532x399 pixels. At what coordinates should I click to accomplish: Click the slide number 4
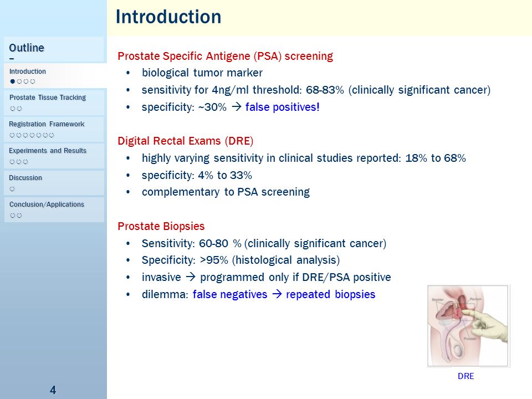pos(53,390)
